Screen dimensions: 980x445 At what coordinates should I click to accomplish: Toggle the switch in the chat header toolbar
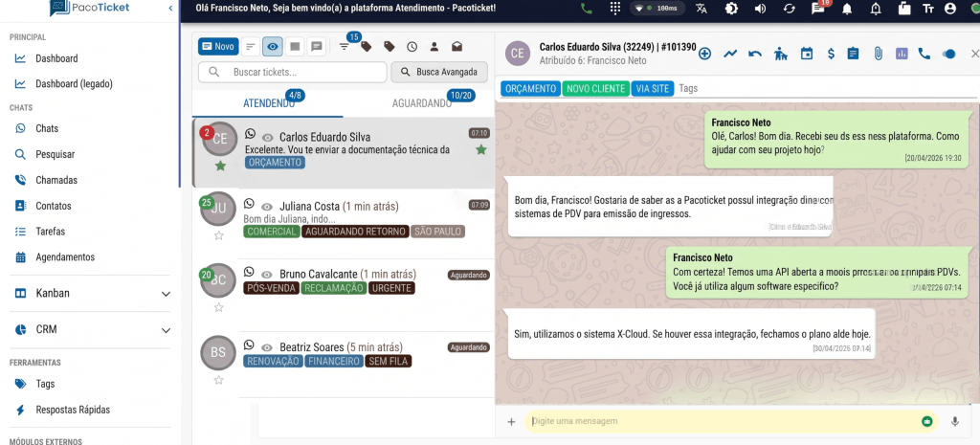948,54
